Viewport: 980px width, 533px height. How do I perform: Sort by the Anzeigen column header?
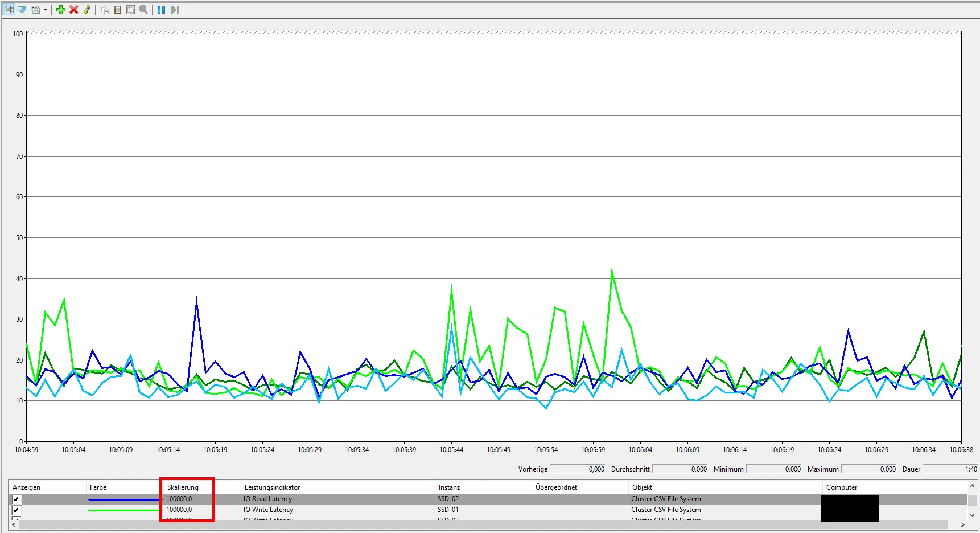point(27,487)
